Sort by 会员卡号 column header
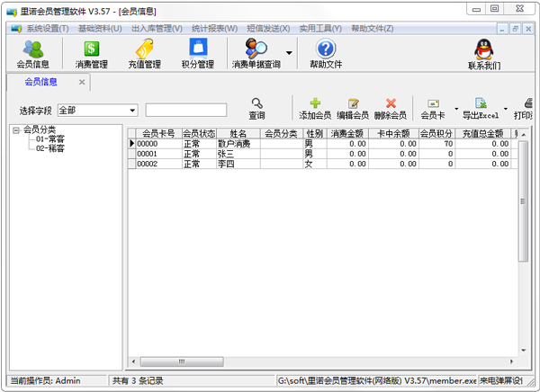The image size is (540, 392). 158,134
